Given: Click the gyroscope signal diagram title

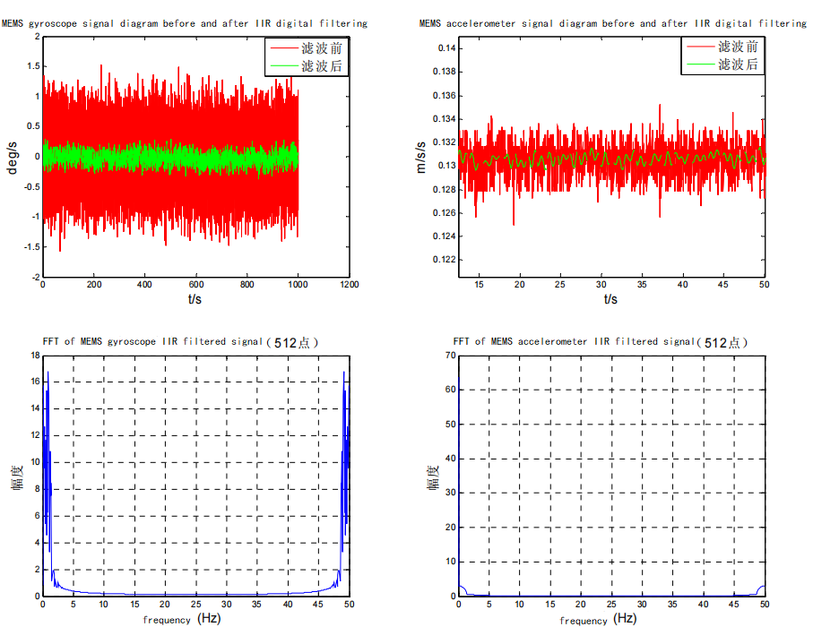Looking at the screenshot, I should 185,23.
